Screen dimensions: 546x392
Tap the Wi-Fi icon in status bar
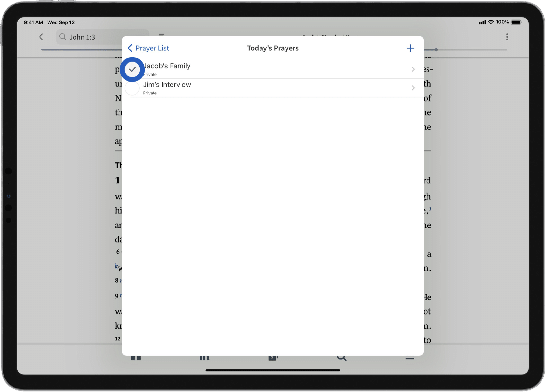(491, 22)
